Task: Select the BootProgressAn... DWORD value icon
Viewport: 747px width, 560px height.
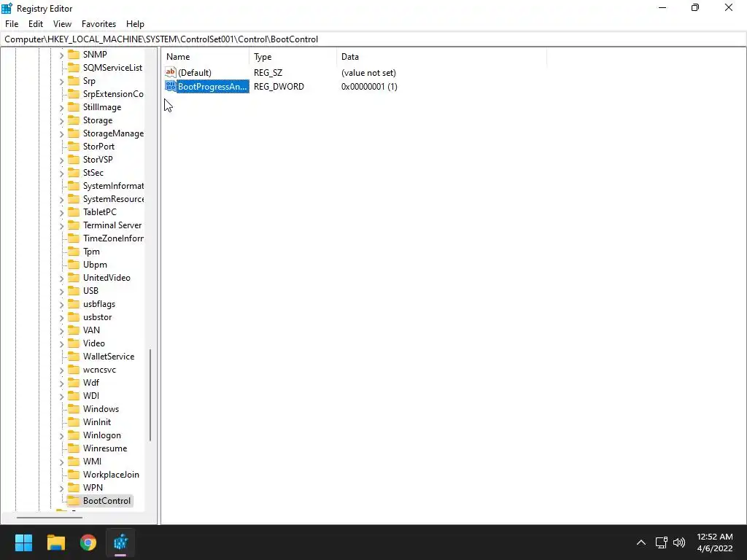Action: 171,86
